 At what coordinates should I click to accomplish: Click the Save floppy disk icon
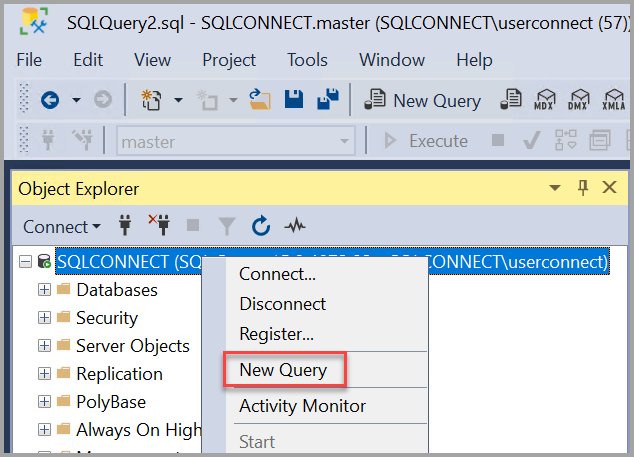(294, 99)
